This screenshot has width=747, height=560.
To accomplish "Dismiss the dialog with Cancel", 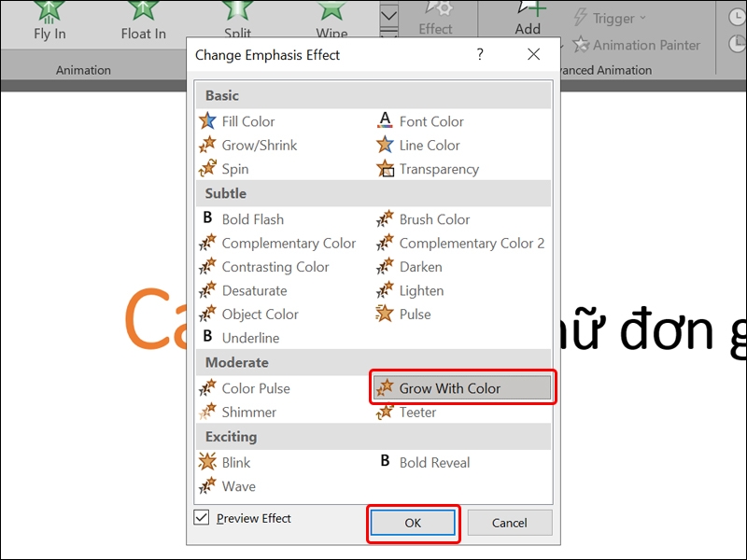I will (x=510, y=523).
